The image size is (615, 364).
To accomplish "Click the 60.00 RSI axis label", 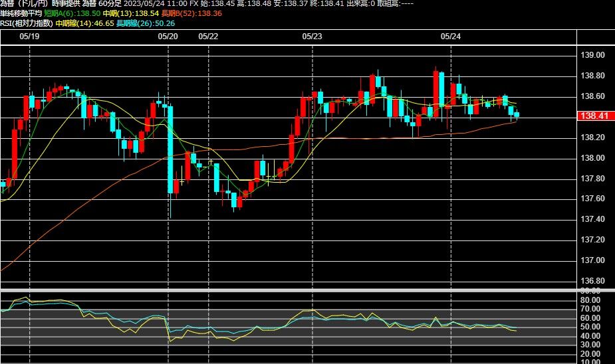I will click(x=590, y=318).
